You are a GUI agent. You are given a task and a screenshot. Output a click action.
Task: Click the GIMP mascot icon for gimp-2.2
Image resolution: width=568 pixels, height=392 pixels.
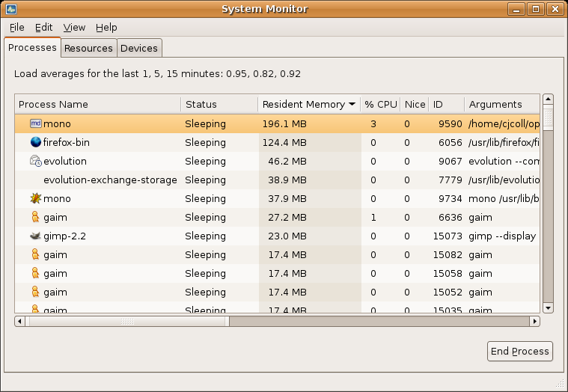[35, 236]
